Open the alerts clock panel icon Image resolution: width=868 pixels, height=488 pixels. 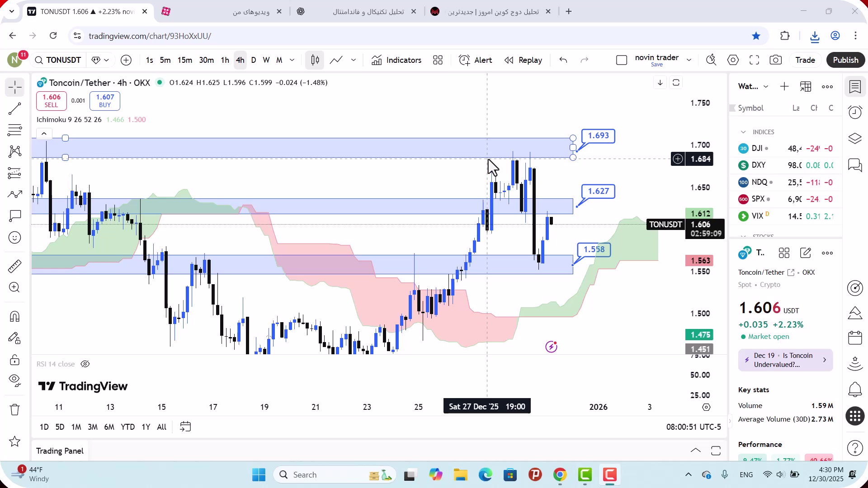[855, 112]
